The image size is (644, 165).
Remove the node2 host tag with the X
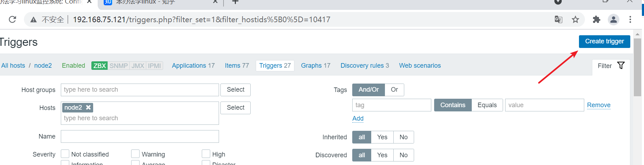pyautogui.click(x=89, y=108)
